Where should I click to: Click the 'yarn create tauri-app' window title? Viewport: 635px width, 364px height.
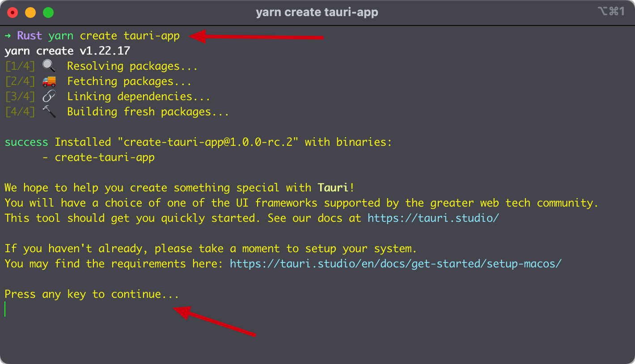tap(317, 13)
